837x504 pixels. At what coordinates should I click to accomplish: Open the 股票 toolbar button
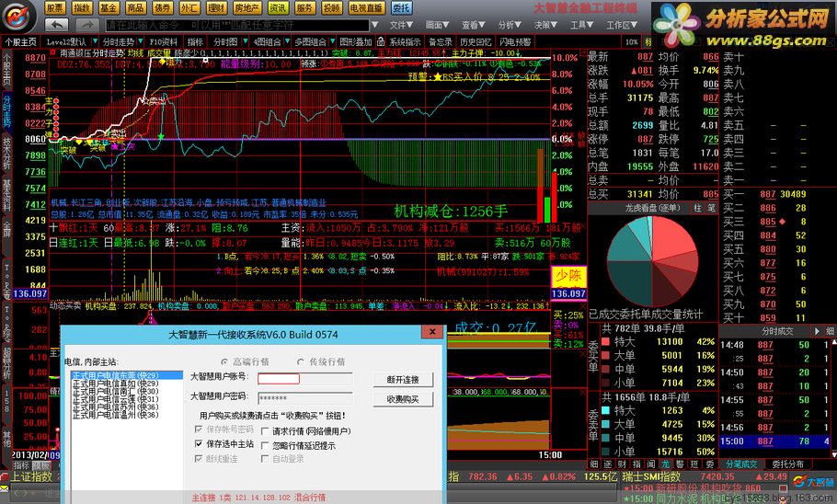pyautogui.click(x=55, y=8)
